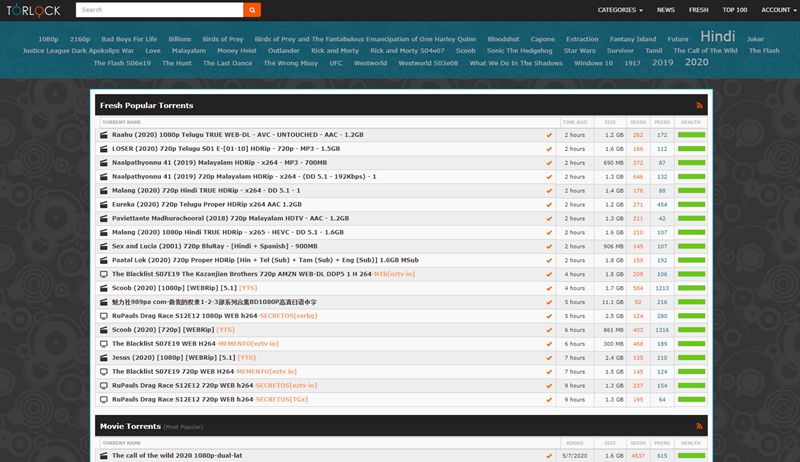
Task: Select the Sonic The Hedgehog tag
Action: click(519, 50)
